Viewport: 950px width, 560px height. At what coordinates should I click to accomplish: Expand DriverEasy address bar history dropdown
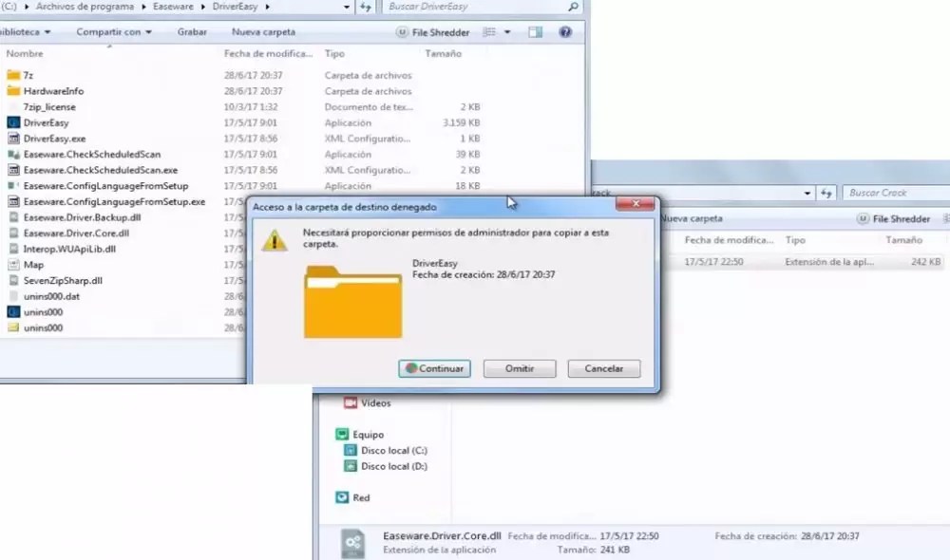pos(347,7)
